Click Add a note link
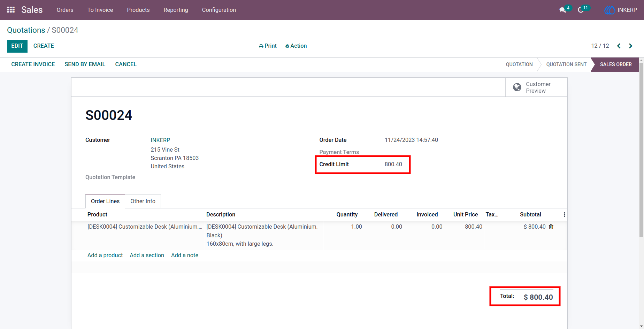 coord(185,255)
